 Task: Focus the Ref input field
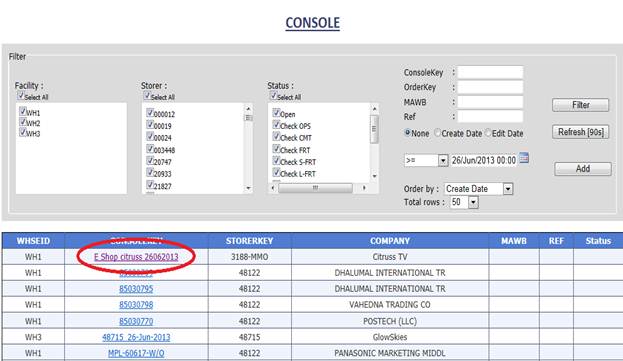pyautogui.click(x=490, y=117)
